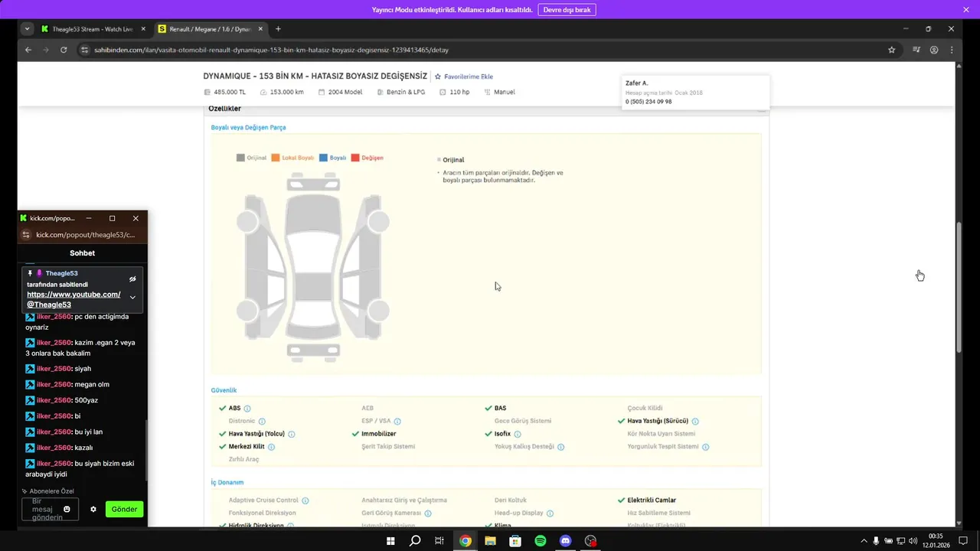Toggle the microphone tray icon
This screenshot has width=980, height=551.
(x=876, y=541)
